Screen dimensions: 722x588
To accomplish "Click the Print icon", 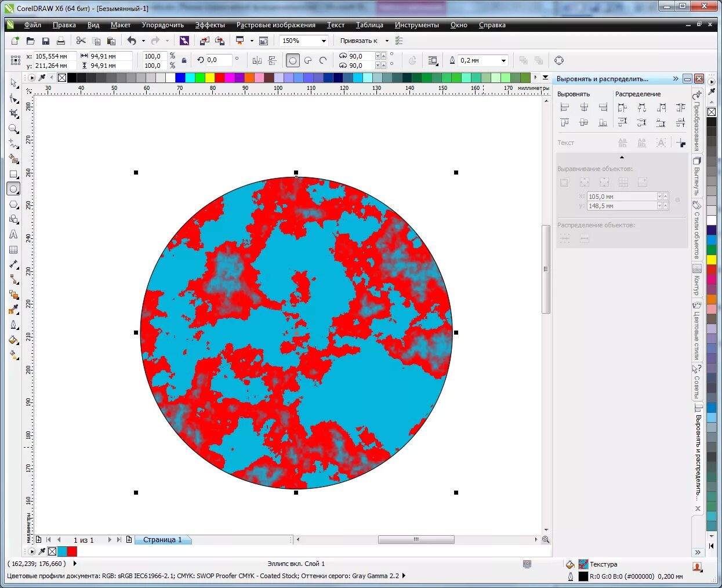I will point(60,41).
